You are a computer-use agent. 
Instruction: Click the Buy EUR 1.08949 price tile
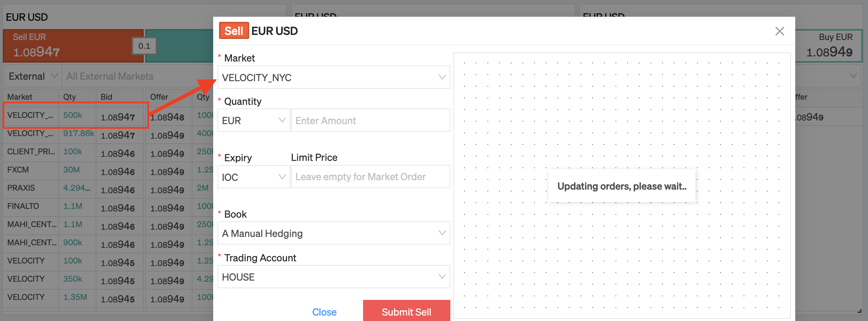(x=829, y=45)
